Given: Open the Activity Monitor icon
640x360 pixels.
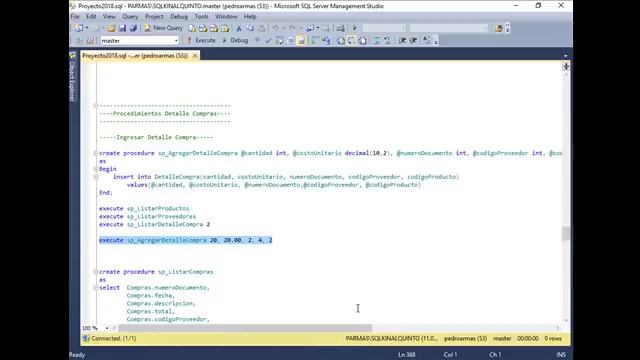Looking at the screenshot, I should [340, 28].
